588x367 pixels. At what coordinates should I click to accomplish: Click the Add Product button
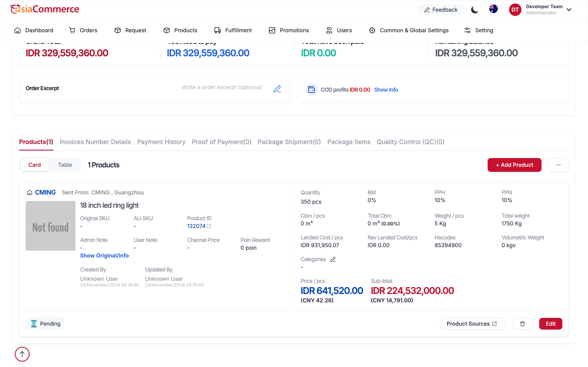pyautogui.click(x=514, y=165)
